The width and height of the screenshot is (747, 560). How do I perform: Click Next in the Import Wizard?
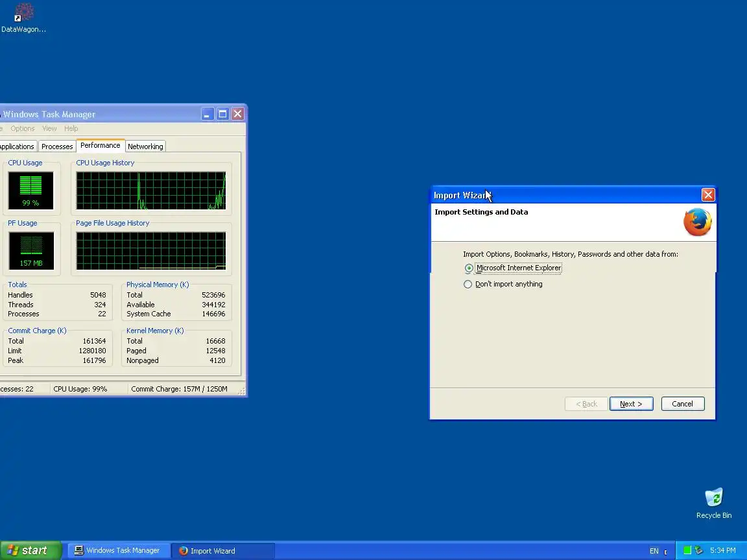(631, 404)
